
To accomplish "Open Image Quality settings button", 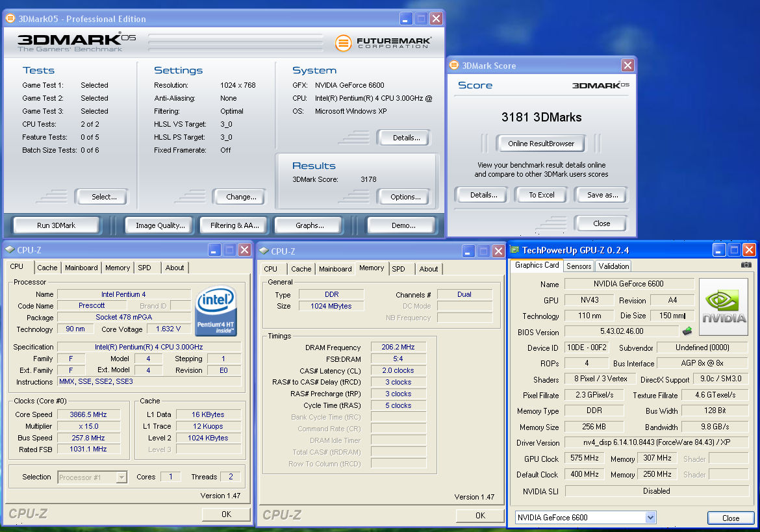I will 160,225.
